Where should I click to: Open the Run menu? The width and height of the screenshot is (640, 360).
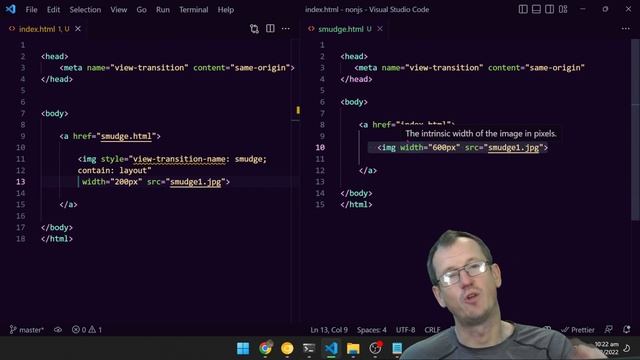coord(162,9)
